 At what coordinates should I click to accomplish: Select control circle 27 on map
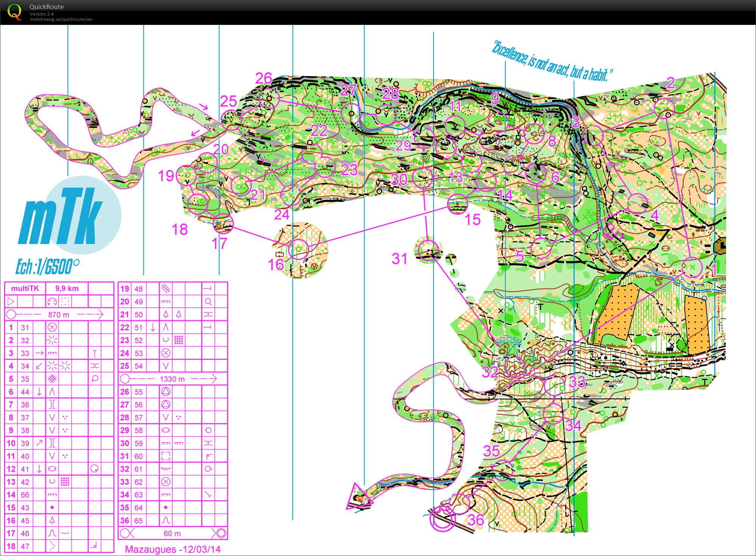351,114
